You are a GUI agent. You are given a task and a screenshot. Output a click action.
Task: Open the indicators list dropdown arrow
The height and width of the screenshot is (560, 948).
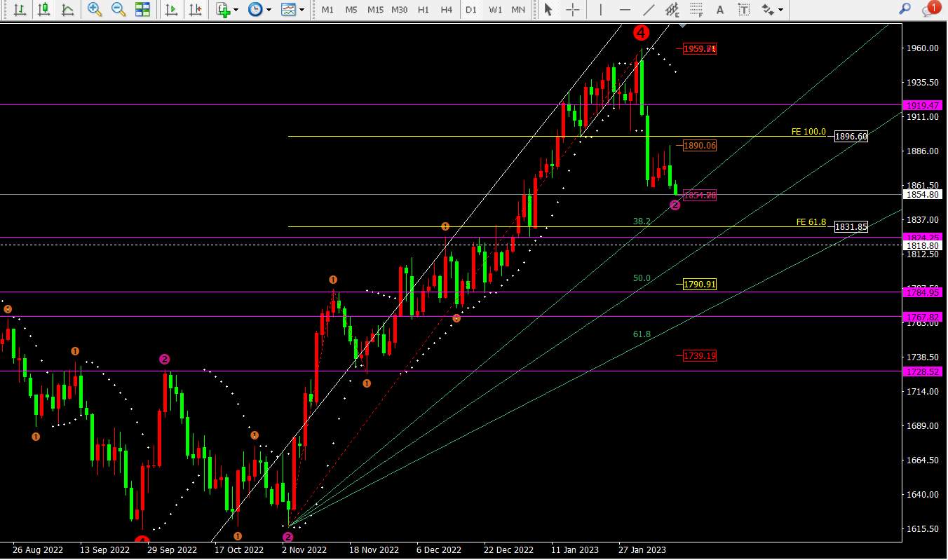[x=236, y=10]
